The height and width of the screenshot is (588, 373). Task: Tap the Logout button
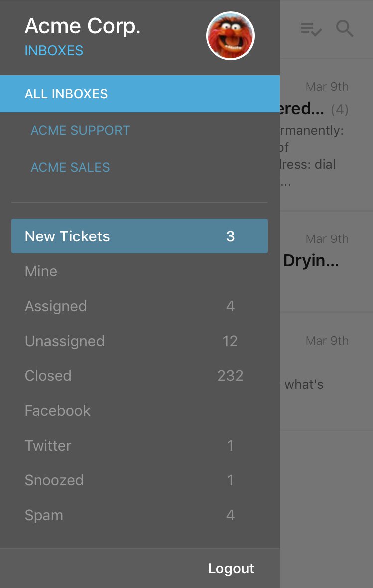[x=231, y=568]
